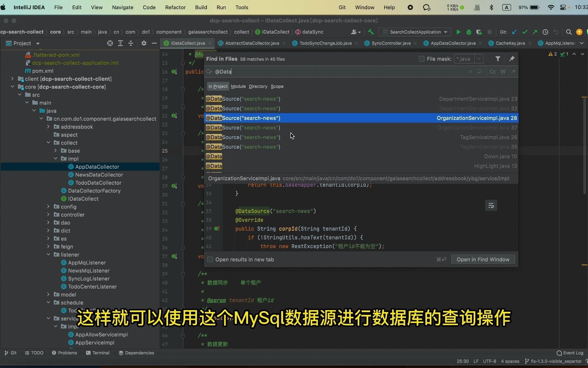This screenshot has width=588, height=368.
Task: Start debugging with the bug icon
Action: point(469,32)
